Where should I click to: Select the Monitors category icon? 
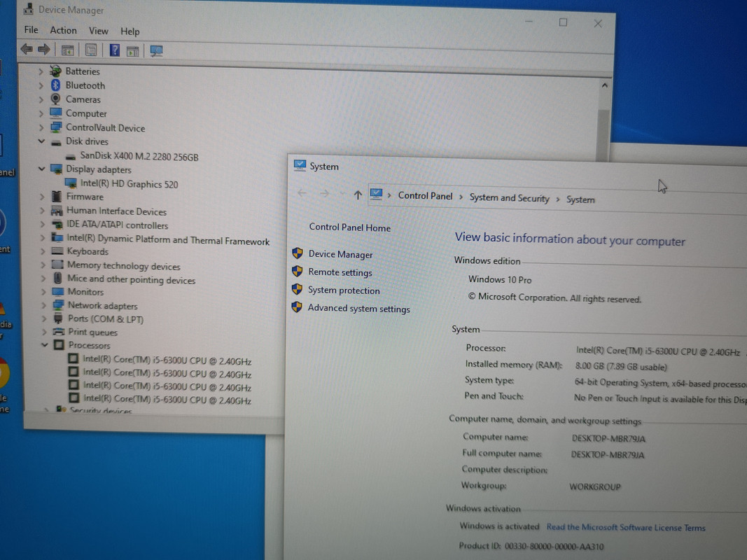pos(58,291)
